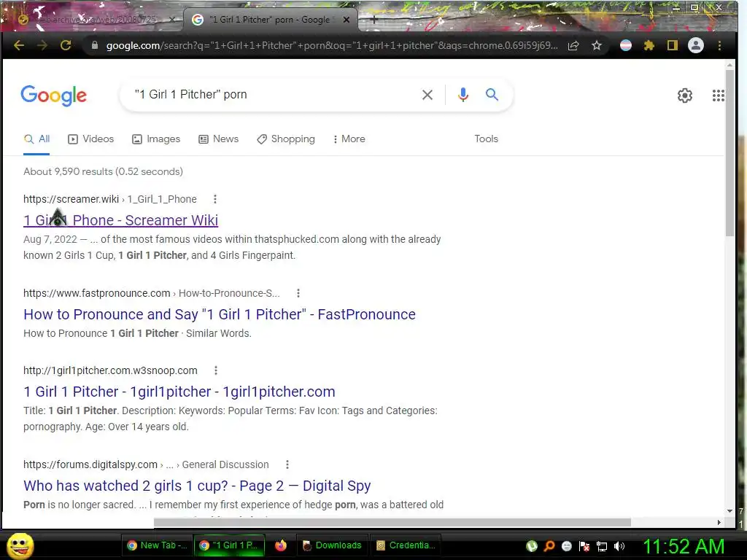This screenshot has height=560, width=747.
Task: Share this page with the share icon
Action: pyautogui.click(x=573, y=45)
